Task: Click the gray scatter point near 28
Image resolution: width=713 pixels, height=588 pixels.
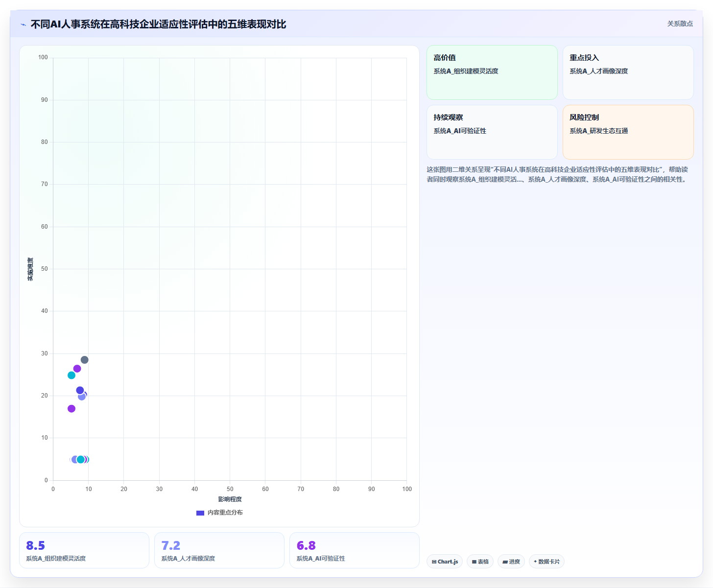Action: (x=85, y=360)
